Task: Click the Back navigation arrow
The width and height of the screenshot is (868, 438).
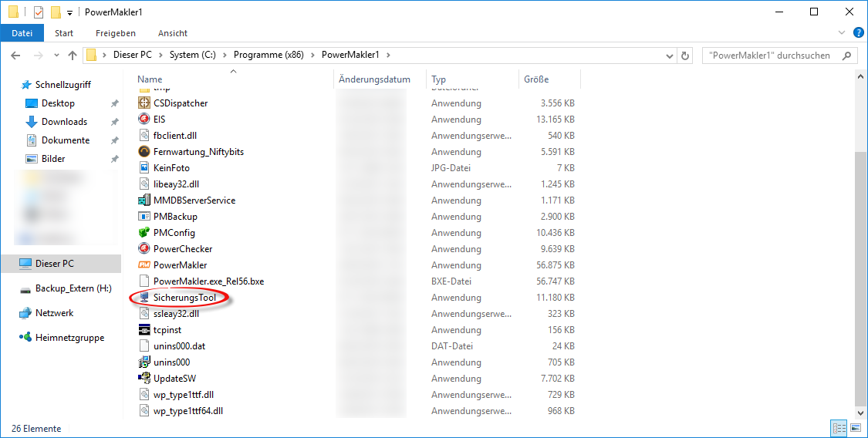Action: [15, 56]
